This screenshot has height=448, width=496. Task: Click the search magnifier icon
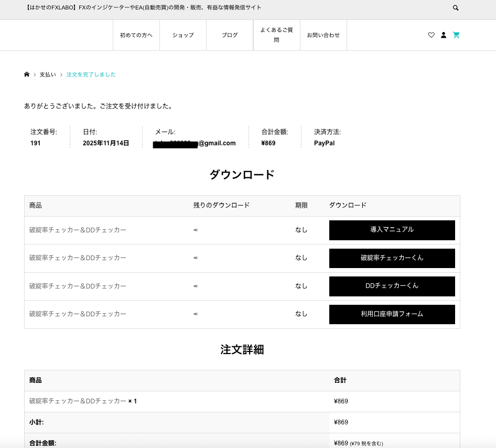[x=456, y=8]
